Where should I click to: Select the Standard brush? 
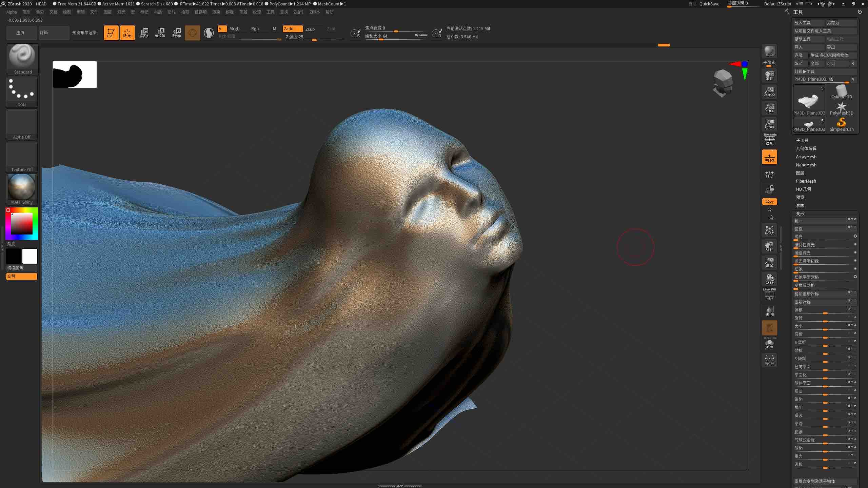click(22, 56)
